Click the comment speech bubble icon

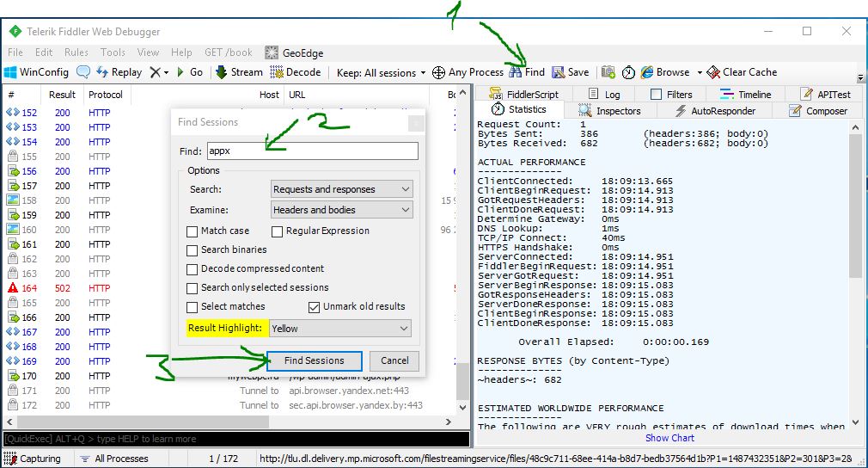[83, 72]
